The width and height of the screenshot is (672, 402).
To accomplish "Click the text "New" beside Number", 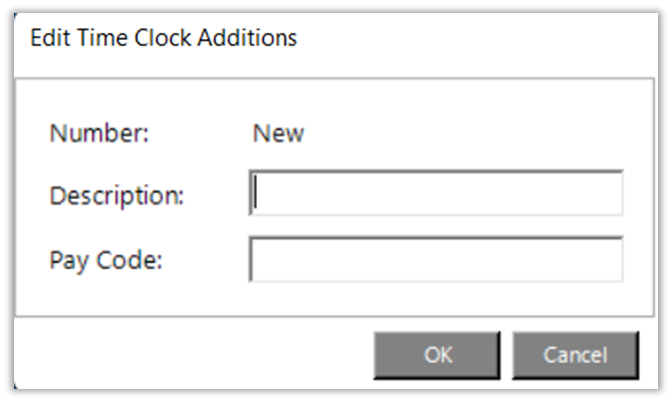I will click(278, 133).
